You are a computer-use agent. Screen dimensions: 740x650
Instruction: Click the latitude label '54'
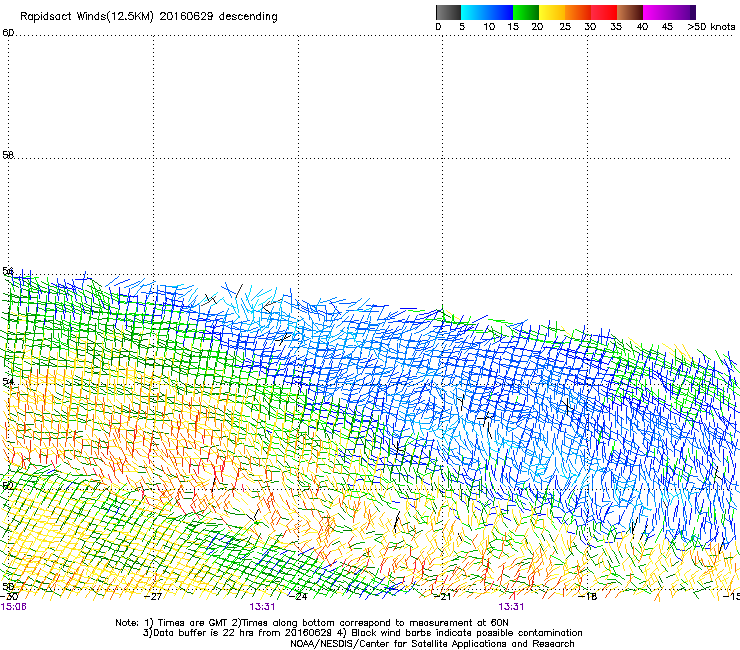pos(8,381)
